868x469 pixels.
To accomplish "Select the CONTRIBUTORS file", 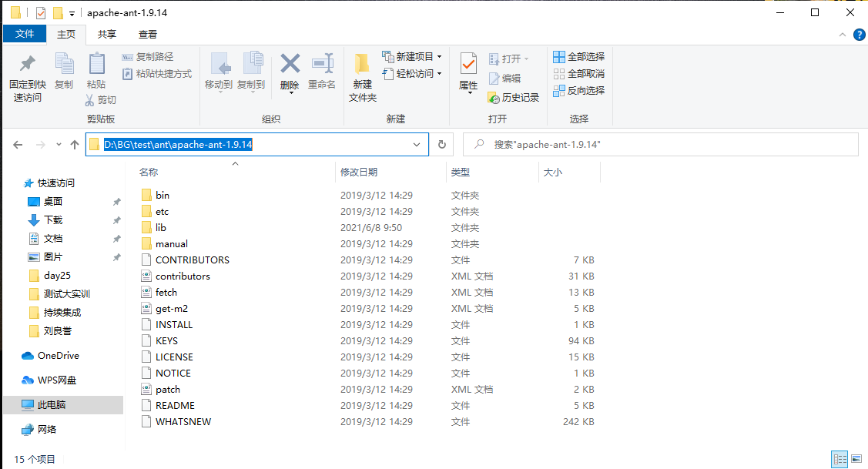I will tap(186, 260).
